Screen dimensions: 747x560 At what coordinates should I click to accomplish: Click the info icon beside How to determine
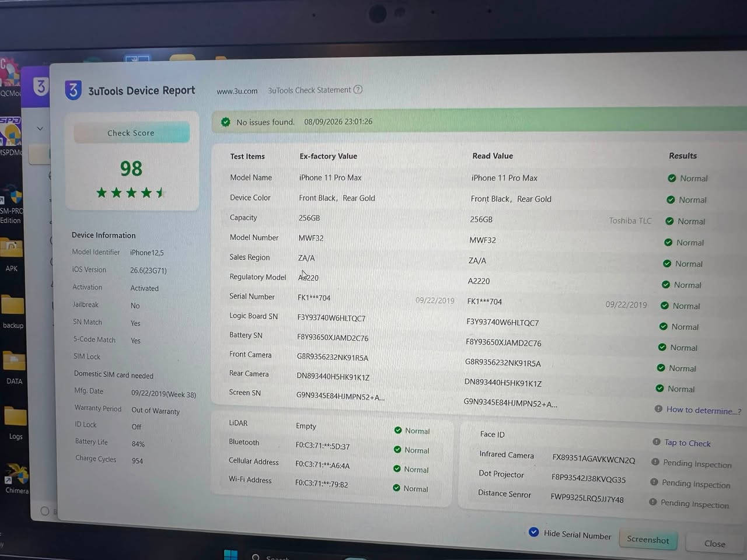[658, 409]
